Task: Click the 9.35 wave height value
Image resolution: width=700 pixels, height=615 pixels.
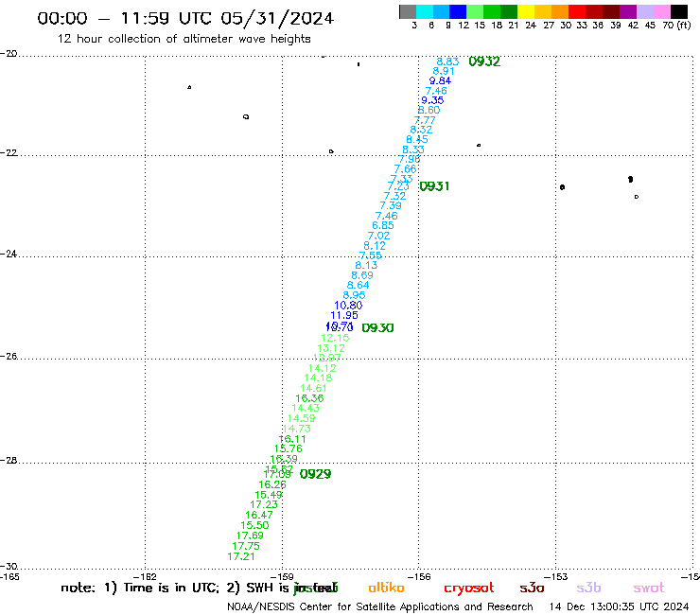Action: 432,100
